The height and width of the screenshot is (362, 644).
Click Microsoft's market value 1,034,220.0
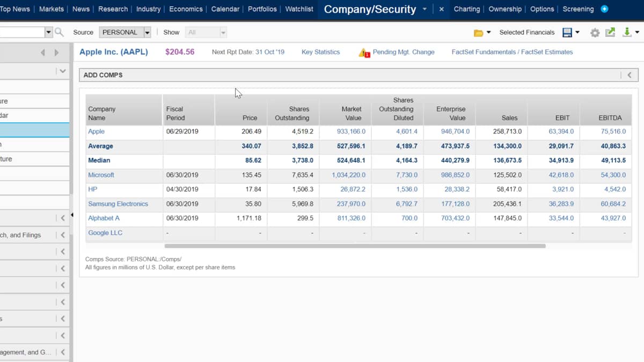(349, 175)
